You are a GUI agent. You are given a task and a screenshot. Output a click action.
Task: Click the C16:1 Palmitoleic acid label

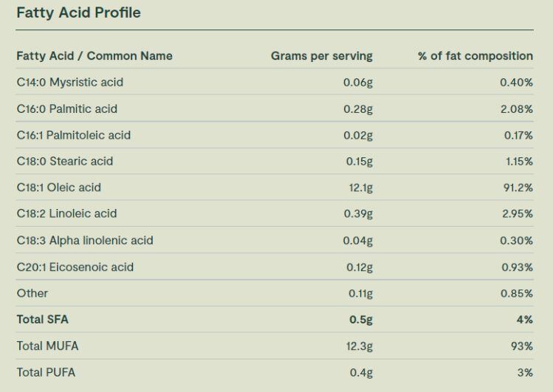click(x=73, y=135)
